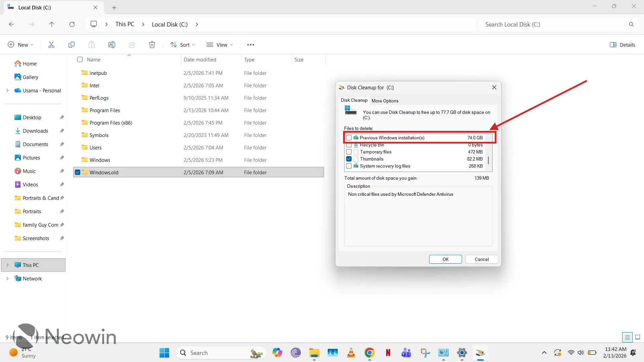644x362 pixels.
Task: Go up one folder level arrow
Action: pyautogui.click(x=52, y=24)
